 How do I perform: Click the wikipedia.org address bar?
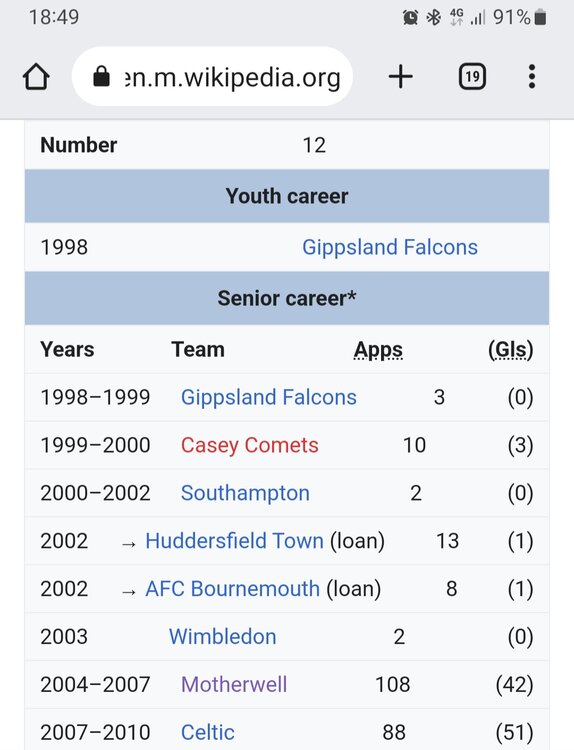pos(212,77)
